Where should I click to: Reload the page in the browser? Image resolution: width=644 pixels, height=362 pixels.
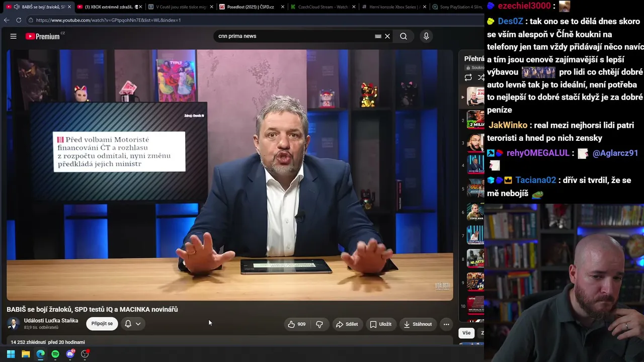tap(19, 20)
